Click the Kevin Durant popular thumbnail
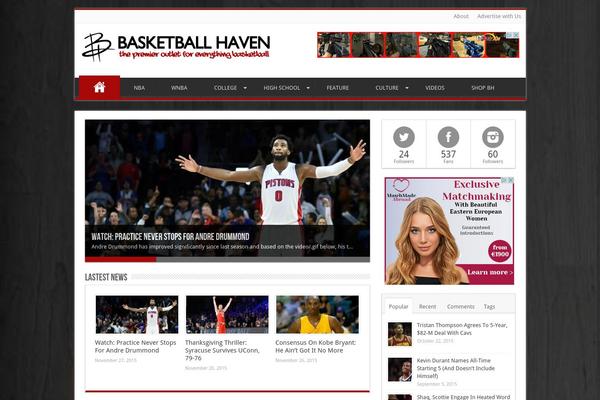 (x=400, y=369)
